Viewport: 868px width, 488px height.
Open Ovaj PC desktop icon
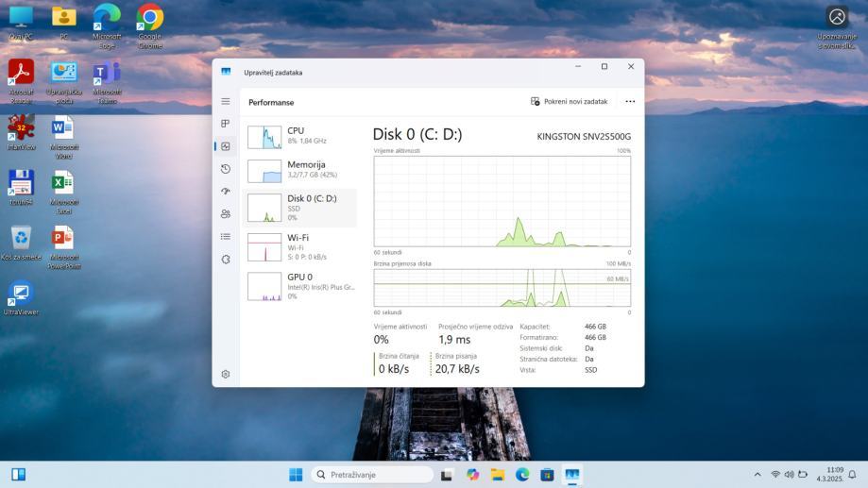pyautogui.click(x=21, y=22)
